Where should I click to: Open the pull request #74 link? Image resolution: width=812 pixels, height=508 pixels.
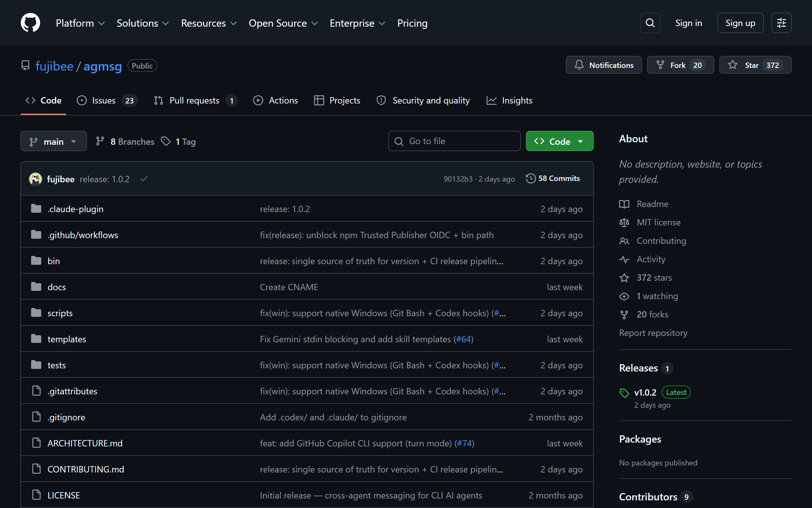pyautogui.click(x=464, y=443)
